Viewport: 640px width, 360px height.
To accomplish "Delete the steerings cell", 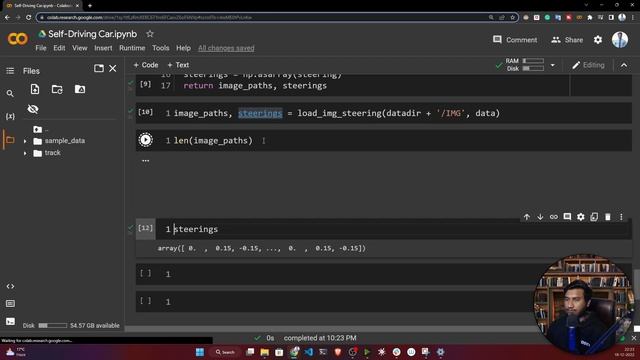I will pyautogui.click(x=608, y=217).
